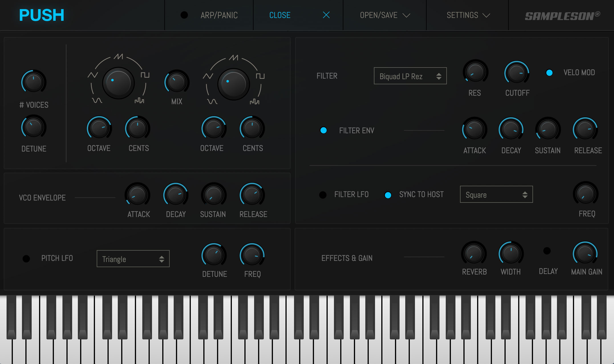The height and width of the screenshot is (364, 614).
Task: Click the FILTER ENV DECAY knob
Action: 511,129
